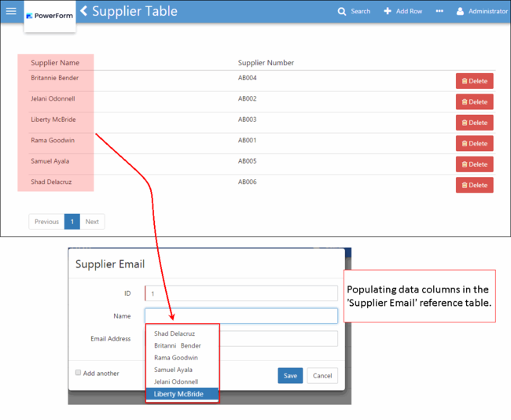This screenshot has height=420, width=511.
Task: Click the Search magnifier icon
Action: click(x=341, y=12)
